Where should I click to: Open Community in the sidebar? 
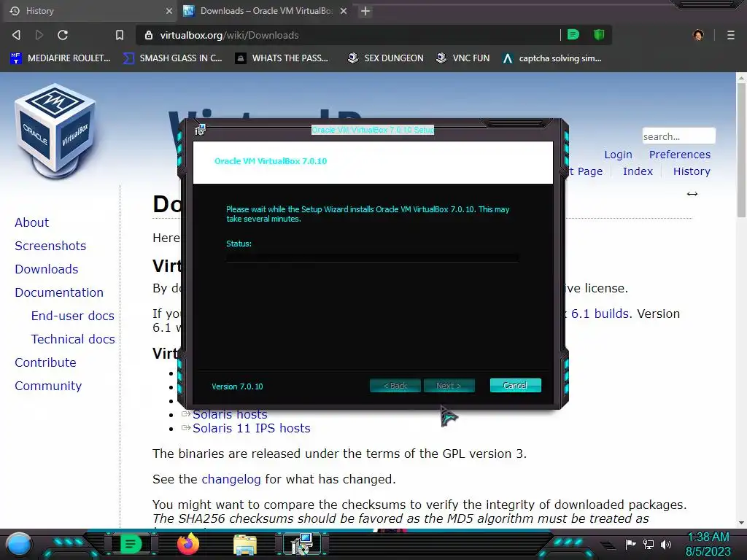click(x=48, y=386)
